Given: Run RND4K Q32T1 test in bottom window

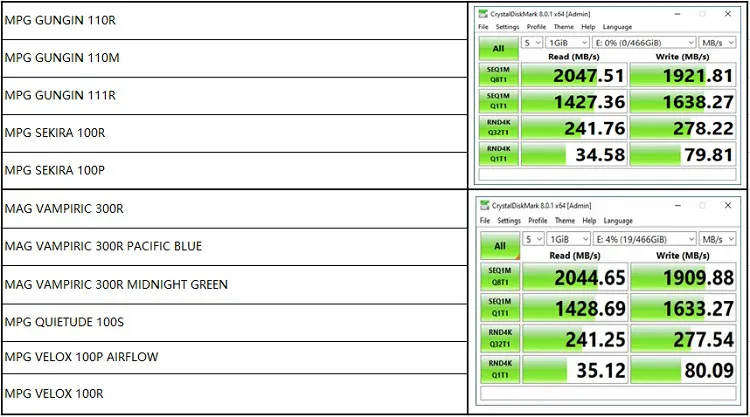Looking at the screenshot, I should [500, 338].
